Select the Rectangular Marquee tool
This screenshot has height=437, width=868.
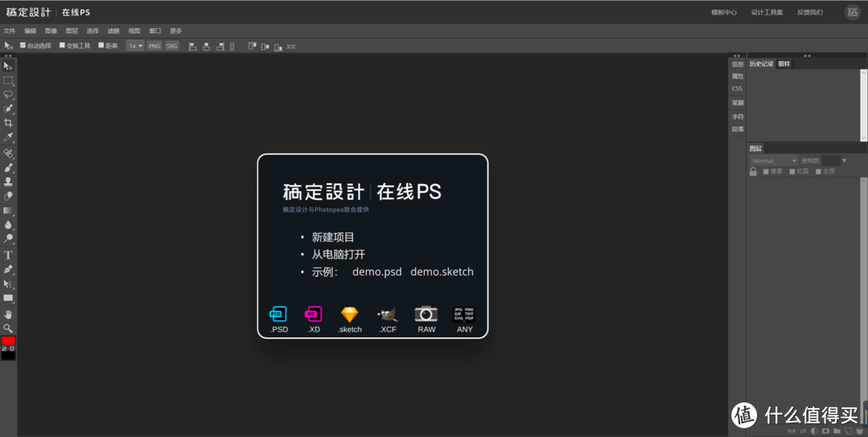pyautogui.click(x=8, y=81)
